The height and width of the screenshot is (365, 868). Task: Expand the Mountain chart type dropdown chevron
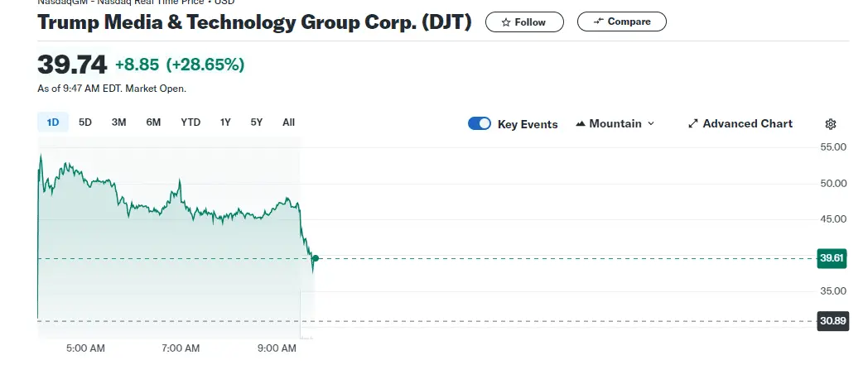click(650, 124)
